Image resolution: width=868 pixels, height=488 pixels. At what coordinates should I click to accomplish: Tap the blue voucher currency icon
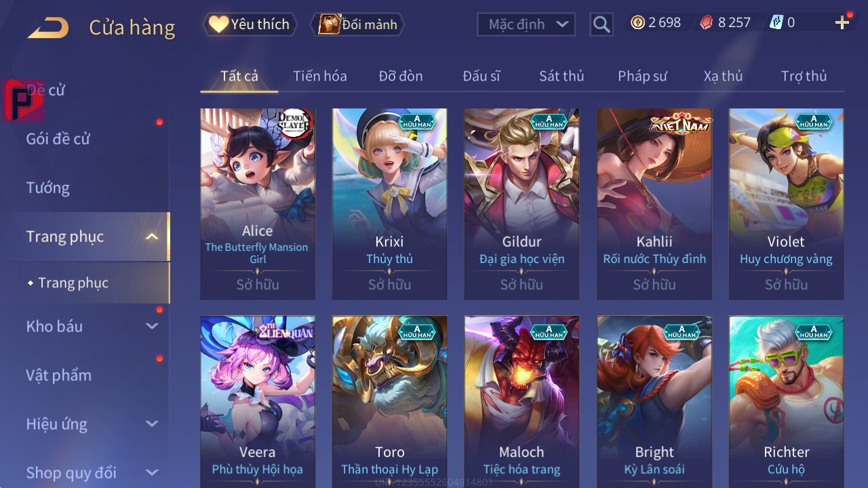pos(776,22)
